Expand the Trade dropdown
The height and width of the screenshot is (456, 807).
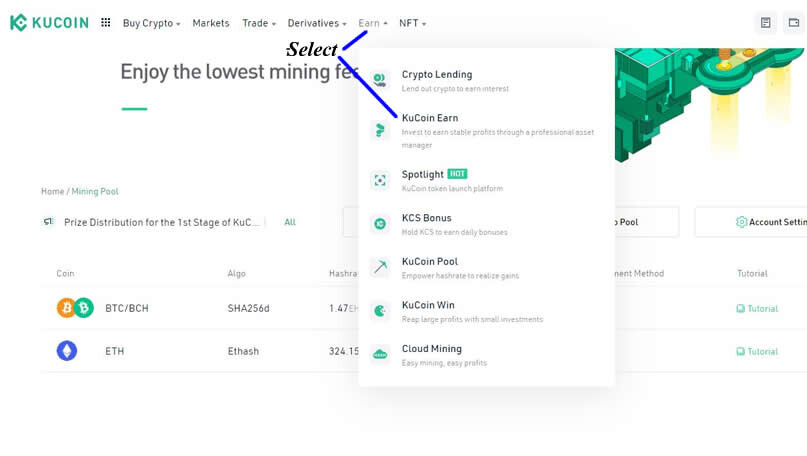(259, 23)
